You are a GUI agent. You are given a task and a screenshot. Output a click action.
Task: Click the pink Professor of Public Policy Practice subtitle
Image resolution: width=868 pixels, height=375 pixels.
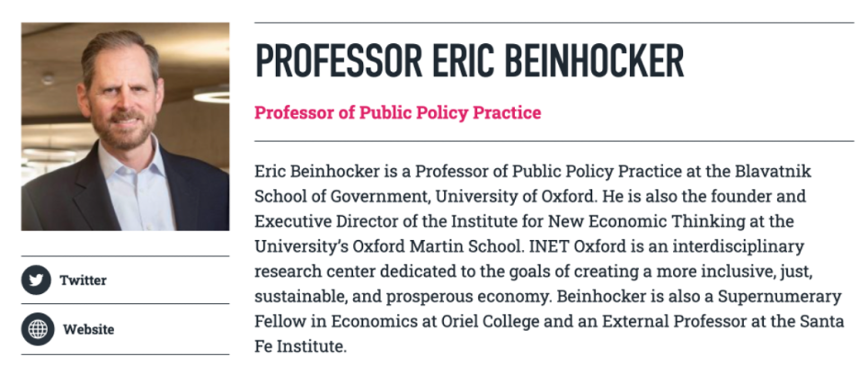(x=397, y=112)
